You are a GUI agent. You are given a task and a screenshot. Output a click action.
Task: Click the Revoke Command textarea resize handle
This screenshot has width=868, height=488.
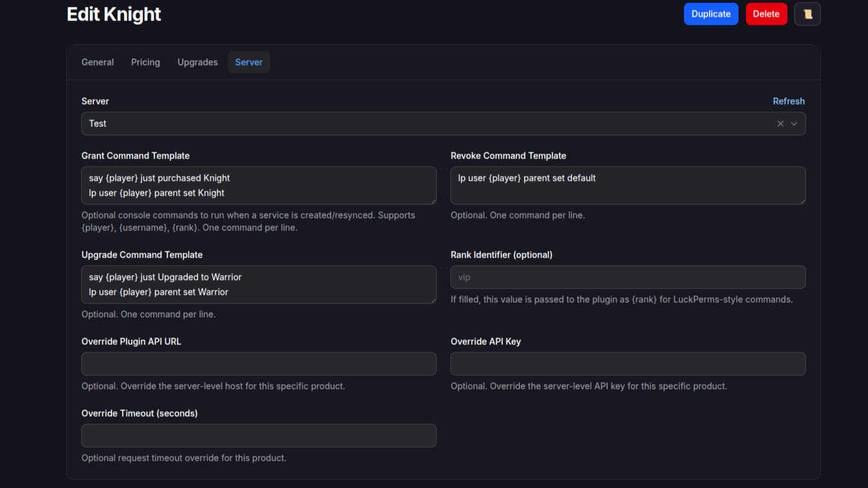pyautogui.click(x=802, y=201)
